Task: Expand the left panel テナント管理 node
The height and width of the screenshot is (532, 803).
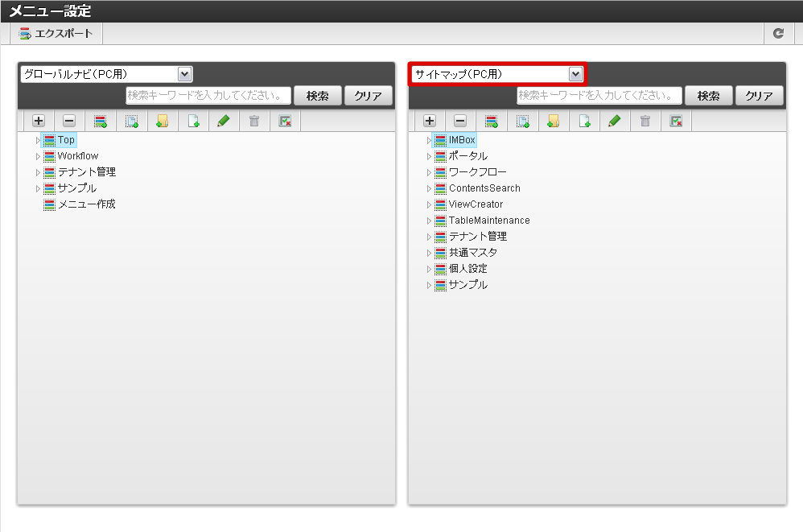Action: point(37,172)
